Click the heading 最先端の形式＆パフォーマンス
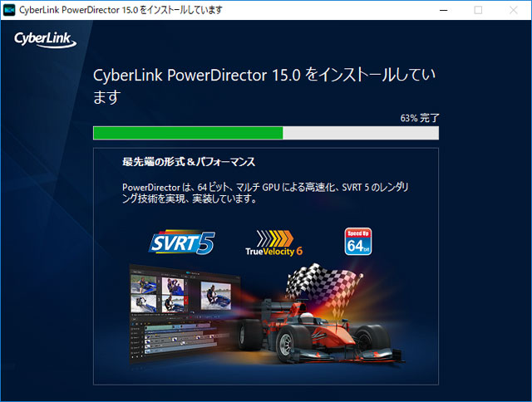Viewport: 532px width, 402px height. pyautogui.click(x=189, y=162)
